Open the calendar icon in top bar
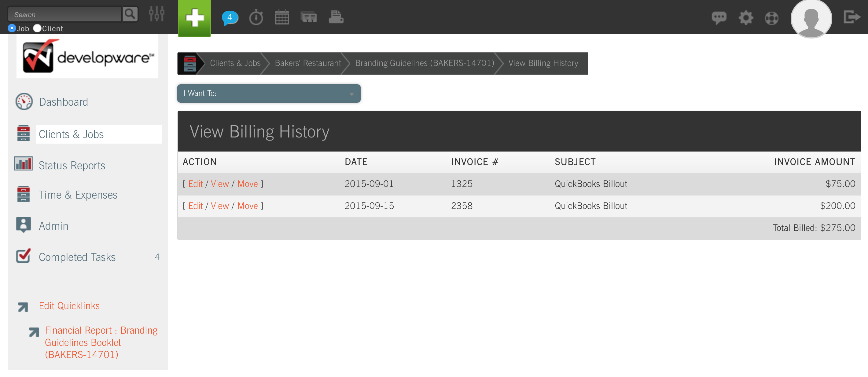Viewport: 868px width, 377px height. pos(282,17)
